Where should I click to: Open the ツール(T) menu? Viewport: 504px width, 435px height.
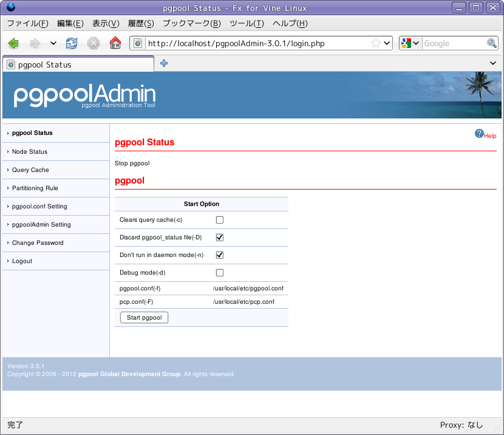coord(247,24)
